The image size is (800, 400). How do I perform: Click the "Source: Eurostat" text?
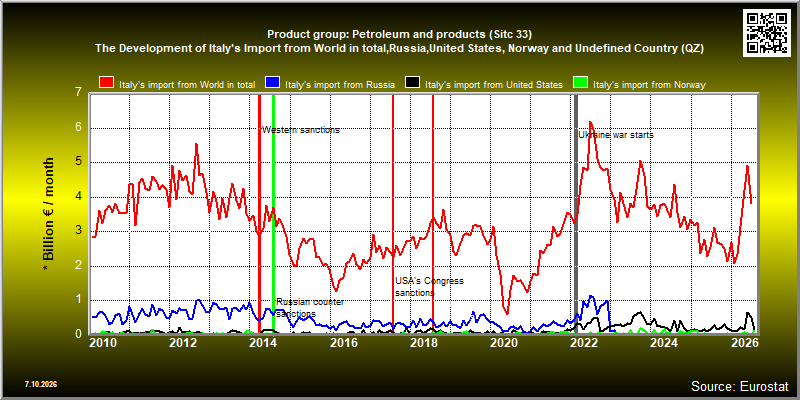coord(740,386)
